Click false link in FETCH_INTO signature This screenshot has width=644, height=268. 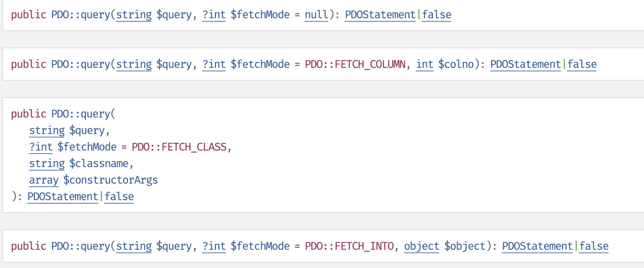(x=594, y=246)
